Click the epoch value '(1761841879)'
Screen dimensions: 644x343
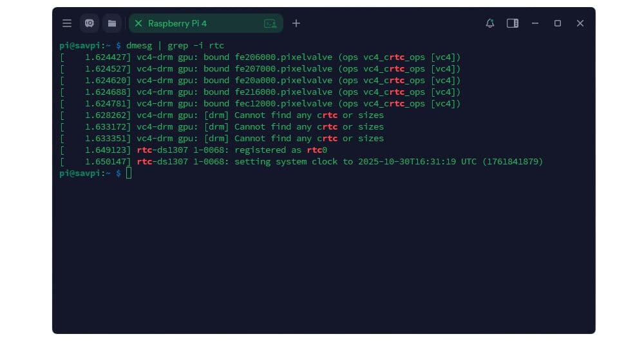pyautogui.click(x=513, y=162)
